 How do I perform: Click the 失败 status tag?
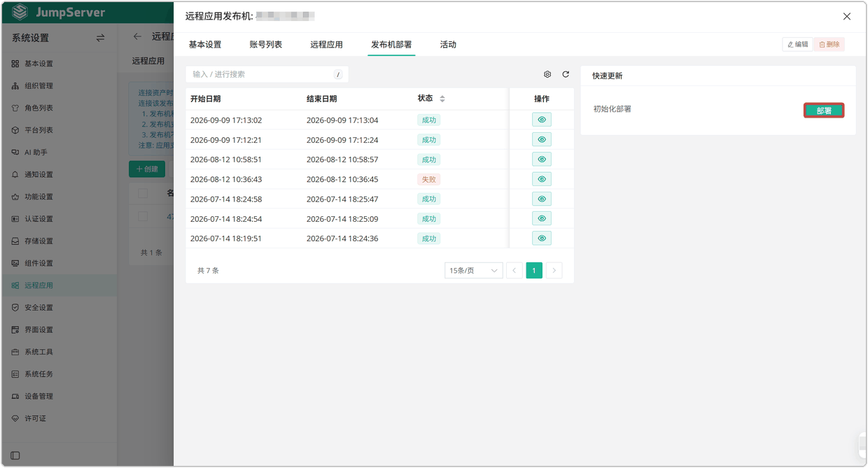428,179
